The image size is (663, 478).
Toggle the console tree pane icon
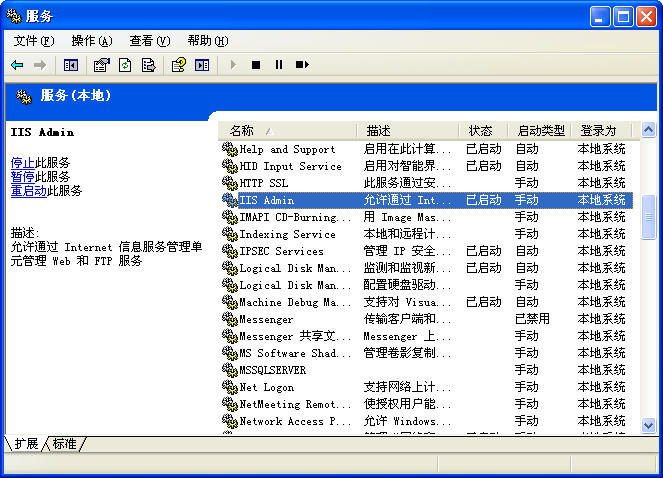[71, 65]
